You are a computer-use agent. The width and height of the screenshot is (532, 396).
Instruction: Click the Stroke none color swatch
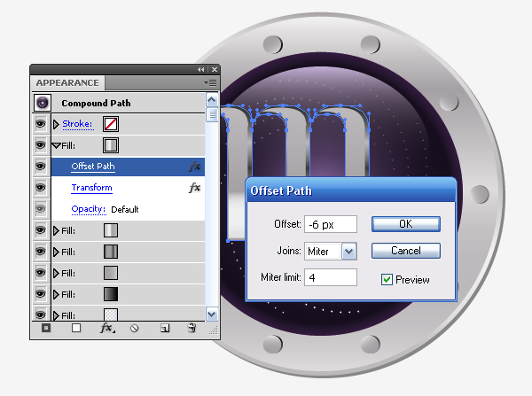point(111,124)
